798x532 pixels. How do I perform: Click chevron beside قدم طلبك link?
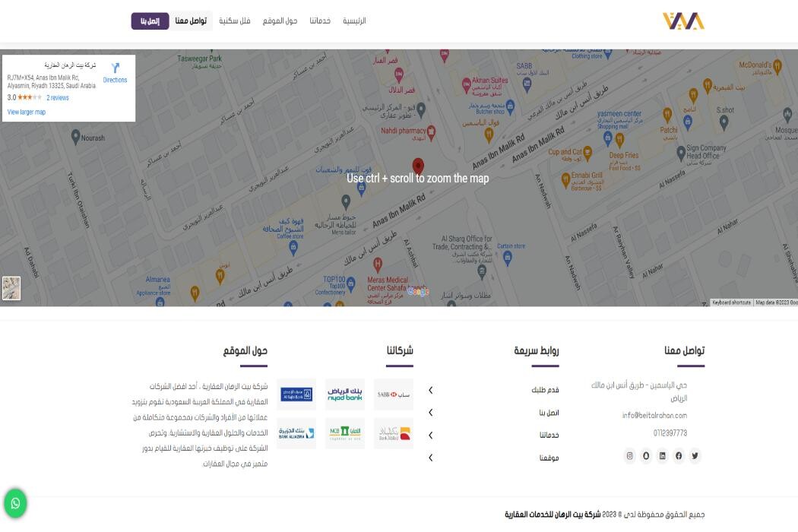pyautogui.click(x=431, y=390)
